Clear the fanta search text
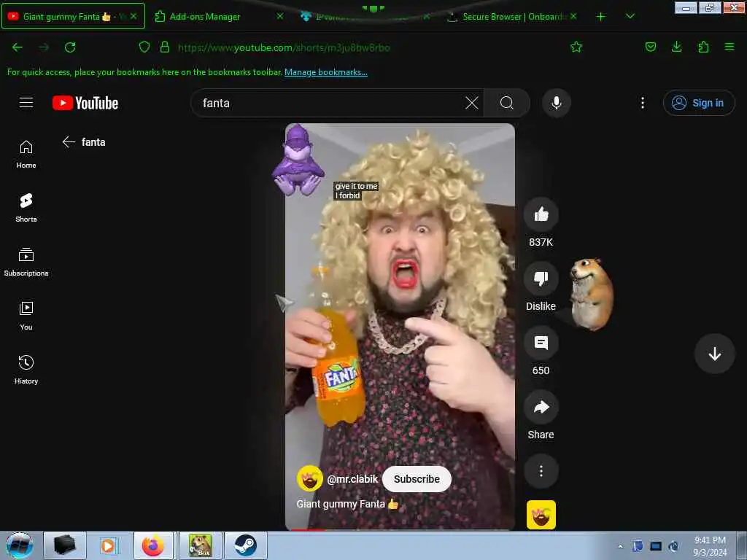The image size is (747, 560). [x=472, y=103]
